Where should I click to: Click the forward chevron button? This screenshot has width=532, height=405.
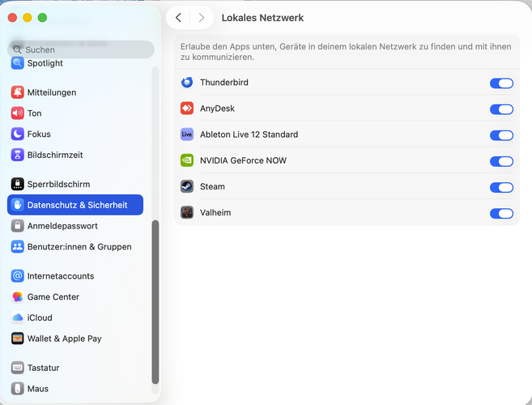pos(202,18)
